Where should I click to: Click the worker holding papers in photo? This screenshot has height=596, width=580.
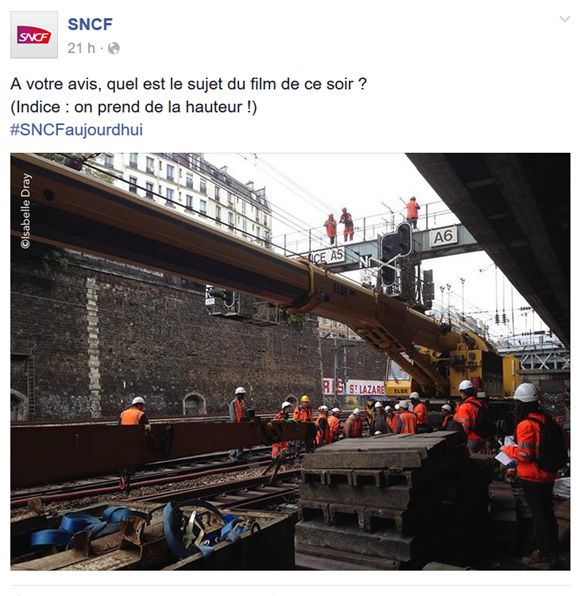tap(532, 468)
